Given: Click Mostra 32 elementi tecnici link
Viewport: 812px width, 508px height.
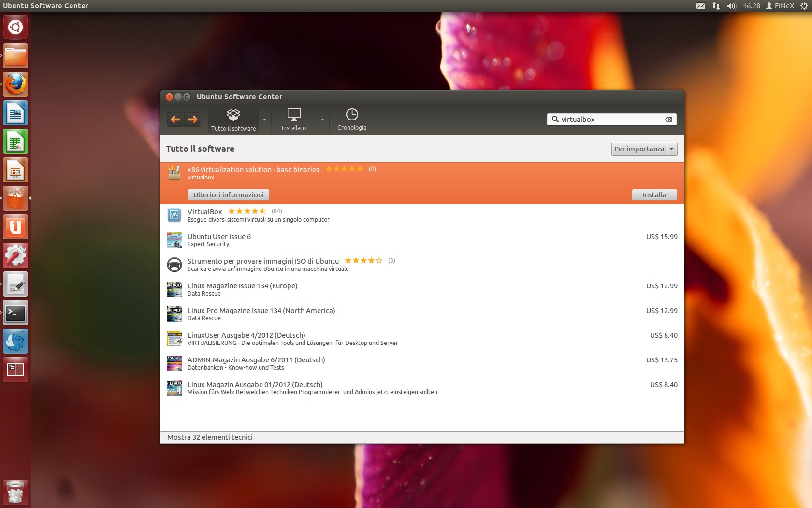Looking at the screenshot, I should click(210, 437).
